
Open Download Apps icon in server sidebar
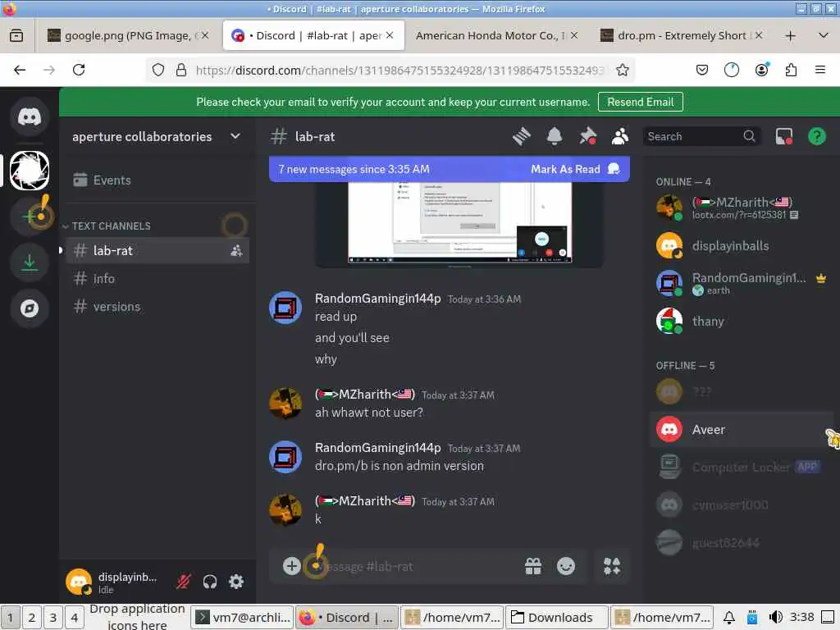pos(30,262)
